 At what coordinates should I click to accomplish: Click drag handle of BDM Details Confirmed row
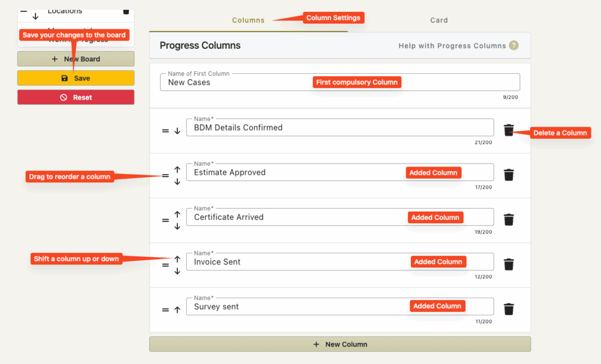pyautogui.click(x=165, y=131)
